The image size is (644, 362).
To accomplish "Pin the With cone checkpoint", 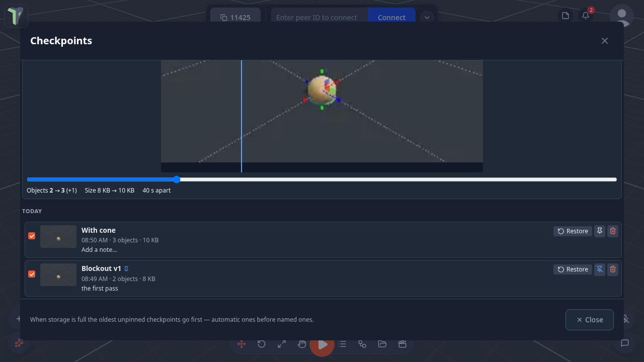I will coord(600,231).
